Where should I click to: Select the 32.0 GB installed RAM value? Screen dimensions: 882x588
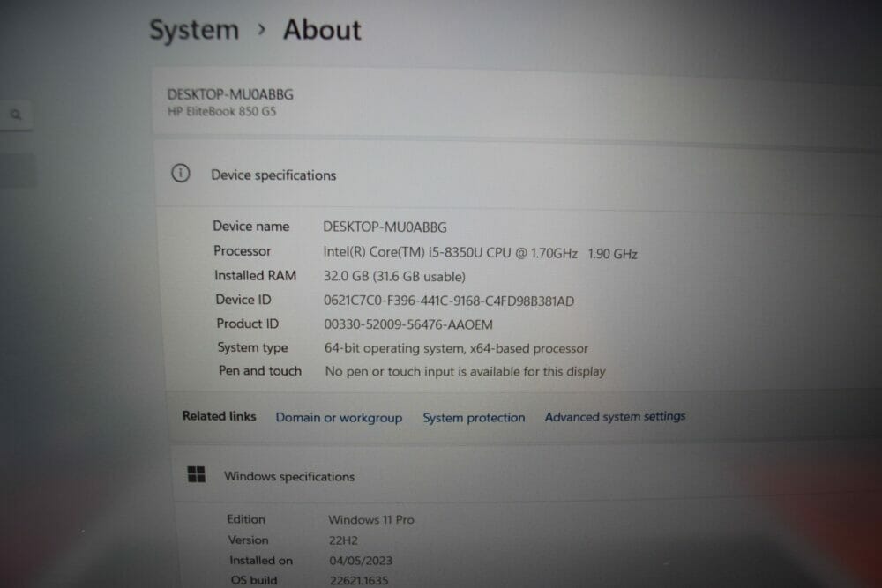pos(394,277)
